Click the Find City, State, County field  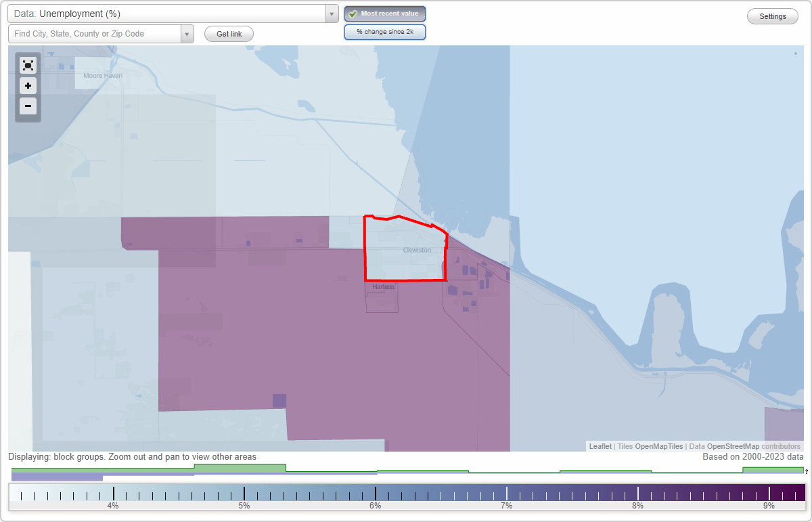(x=95, y=33)
